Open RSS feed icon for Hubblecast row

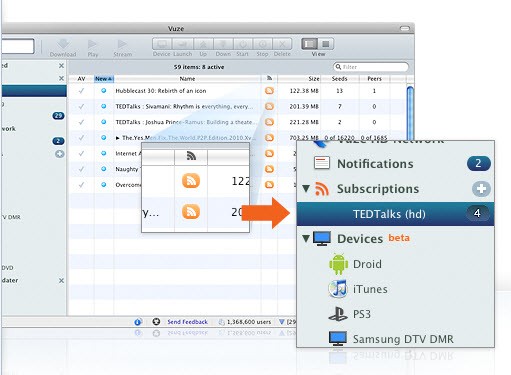269,91
